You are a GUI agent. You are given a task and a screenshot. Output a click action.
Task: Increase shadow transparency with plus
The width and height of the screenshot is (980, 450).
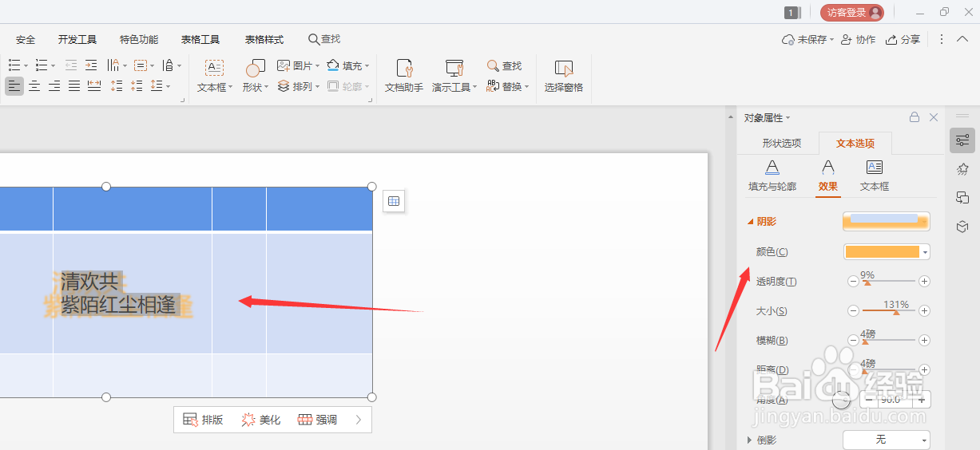[x=924, y=281]
